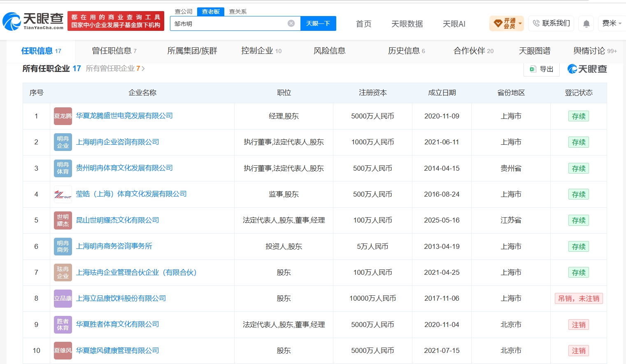Click 贵州省 region cell
626x364 pixels.
511,168
